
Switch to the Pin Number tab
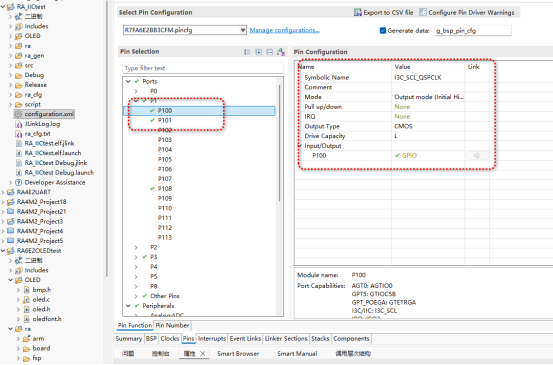(172, 326)
